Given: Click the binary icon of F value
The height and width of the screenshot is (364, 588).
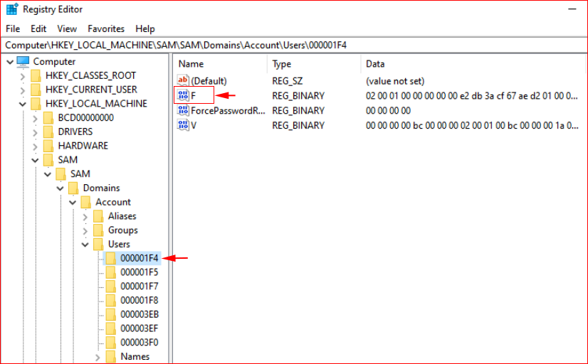Looking at the screenshot, I should (x=183, y=95).
